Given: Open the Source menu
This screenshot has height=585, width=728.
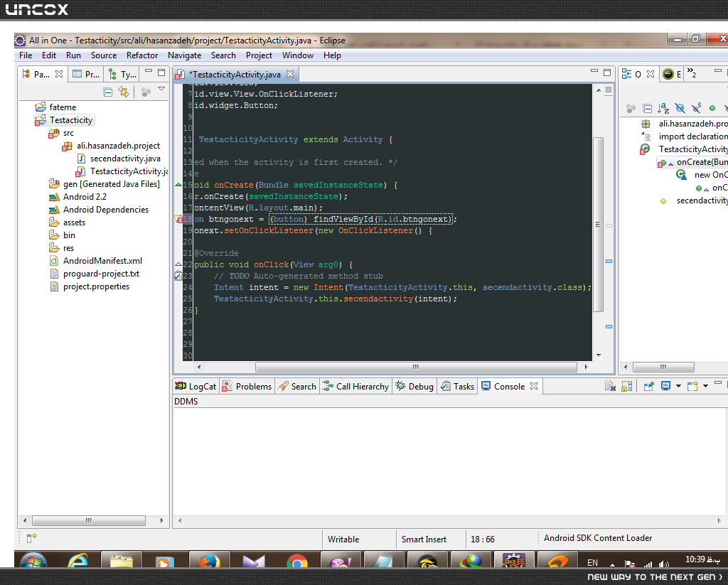Looking at the screenshot, I should (x=104, y=55).
